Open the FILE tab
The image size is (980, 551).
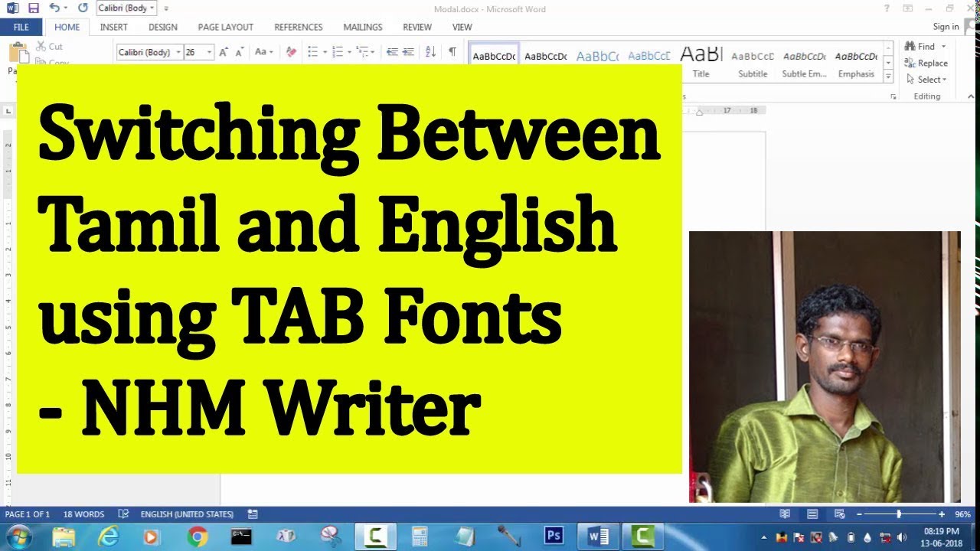click(21, 27)
